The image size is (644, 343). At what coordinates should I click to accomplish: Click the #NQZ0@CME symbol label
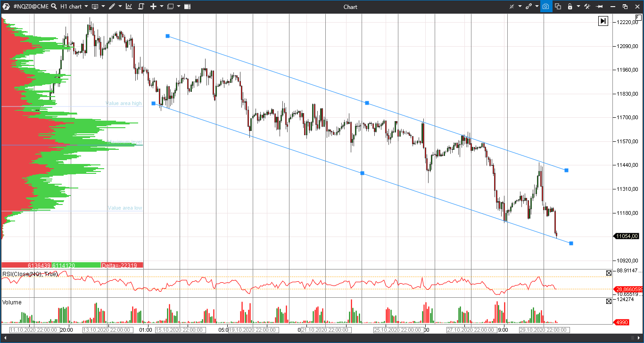pyautogui.click(x=31, y=7)
